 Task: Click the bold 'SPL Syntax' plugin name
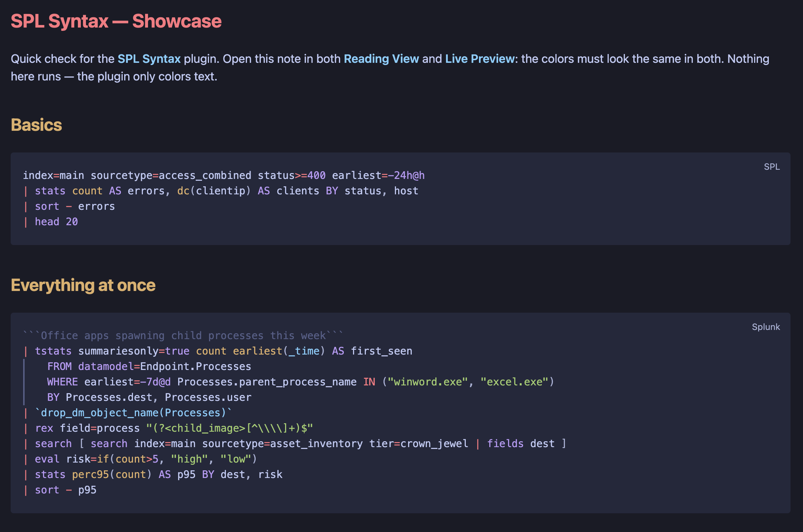(x=149, y=59)
